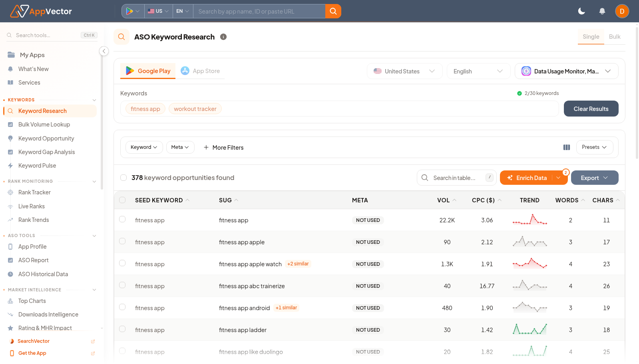639x364 pixels.
Task: Click Downloads Intelligence trend icon
Action: (10, 315)
